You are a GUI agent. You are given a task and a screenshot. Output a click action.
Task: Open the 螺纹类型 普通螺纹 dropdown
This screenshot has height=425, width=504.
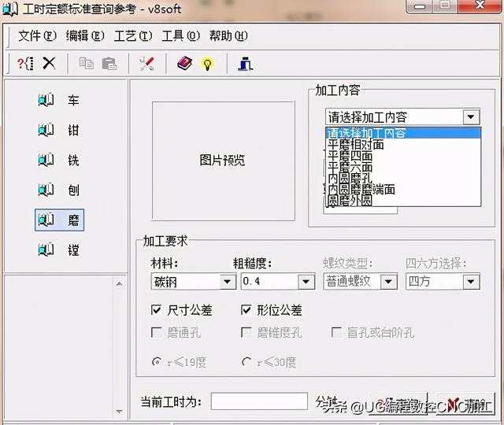[388, 282]
